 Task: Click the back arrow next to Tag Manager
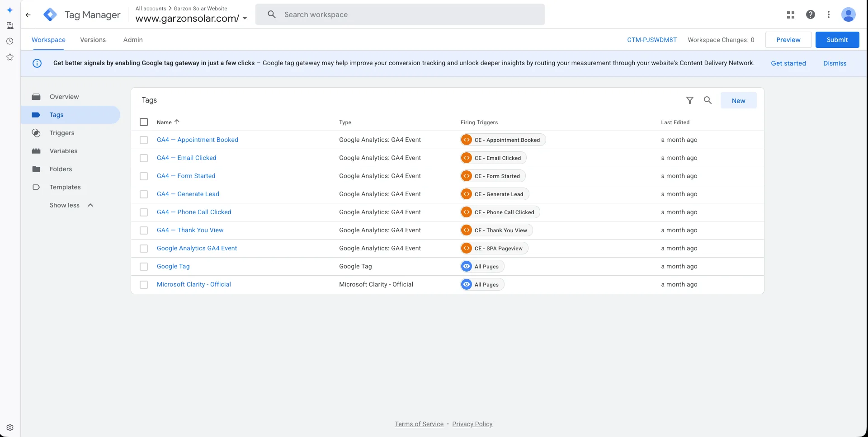[28, 15]
